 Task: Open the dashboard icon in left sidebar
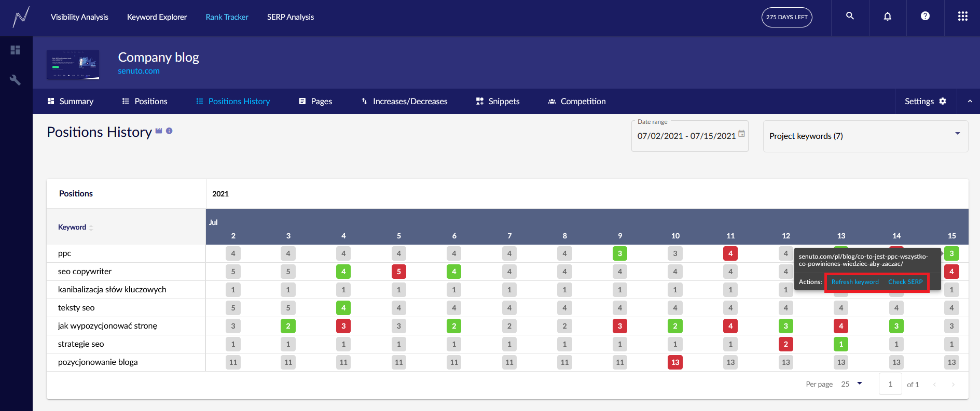click(16, 50)
